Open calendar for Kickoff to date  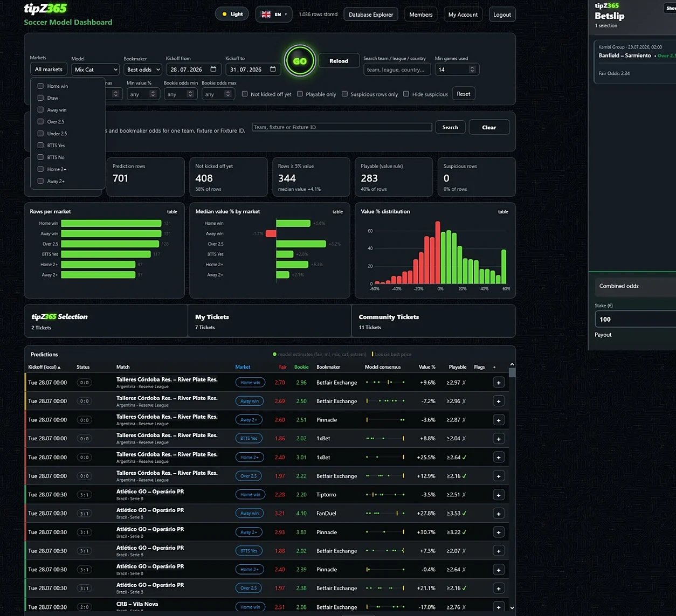point(273,69)
